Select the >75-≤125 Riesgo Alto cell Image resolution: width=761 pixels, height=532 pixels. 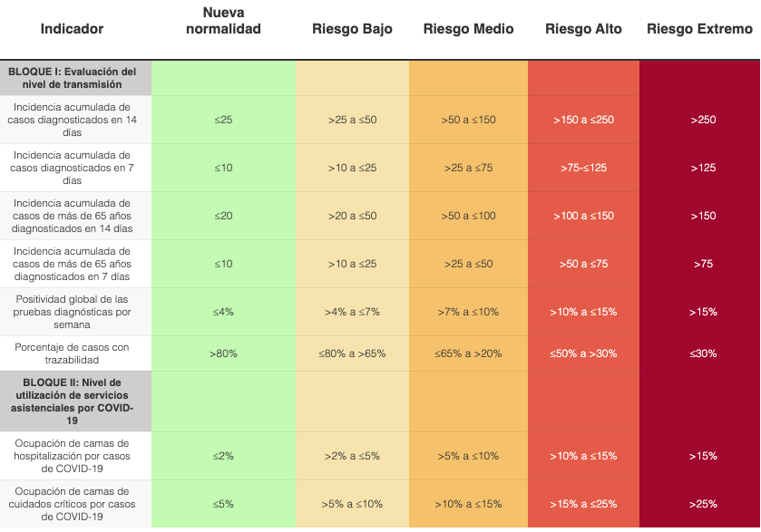coord(583,168)
